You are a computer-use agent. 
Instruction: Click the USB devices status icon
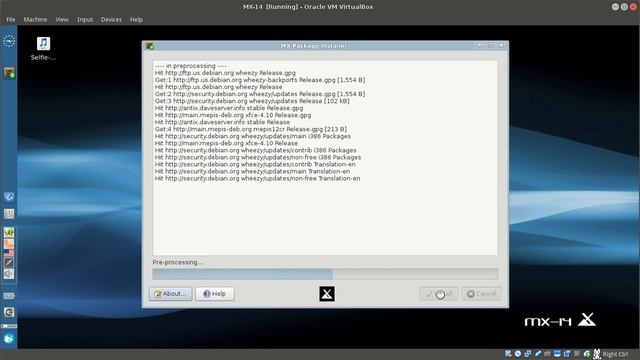[538, 354]
